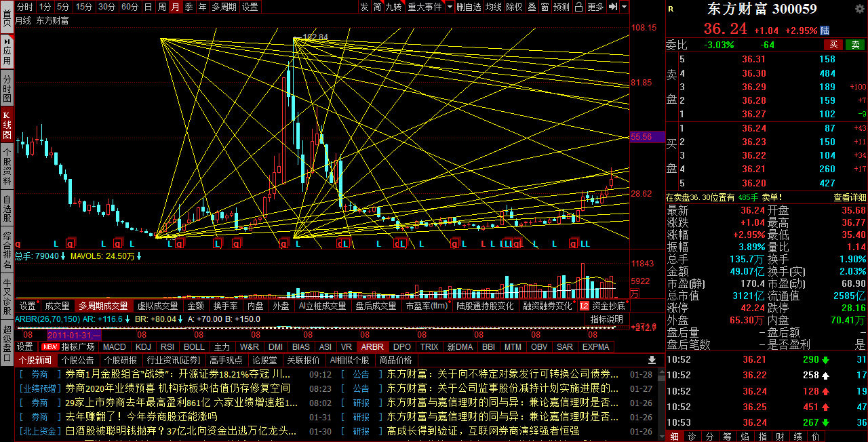This screenshot has height=442, width=868.
Task: Switch chart period to 5分
Action: (x=63, y=7)
